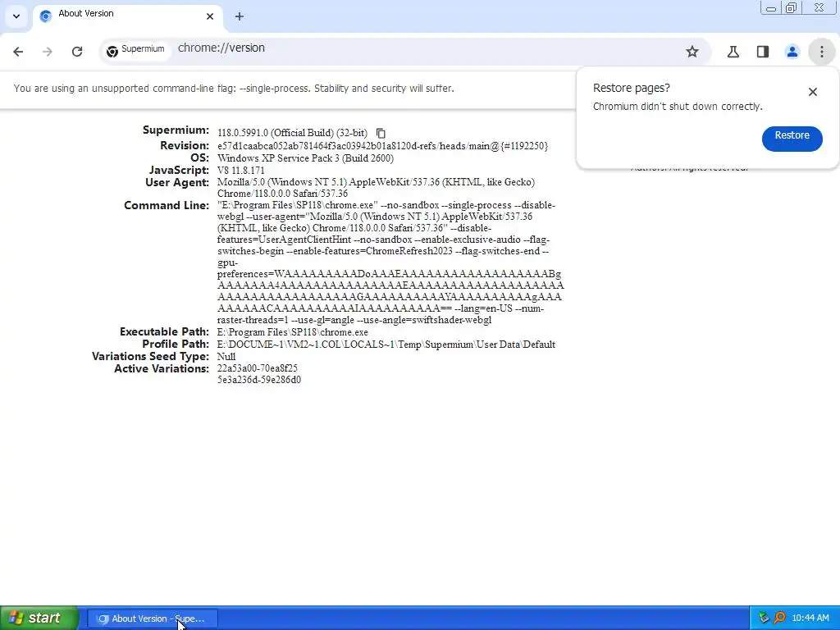Bookmark this page with the star icon
This screenshot has width=840, height=630.
[x=692, y=52]
